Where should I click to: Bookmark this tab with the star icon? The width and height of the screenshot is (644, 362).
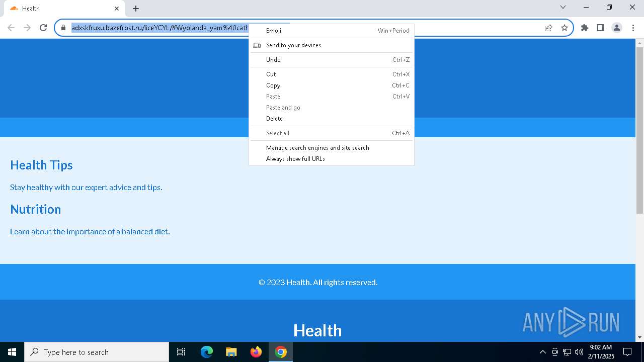(565, 28)
